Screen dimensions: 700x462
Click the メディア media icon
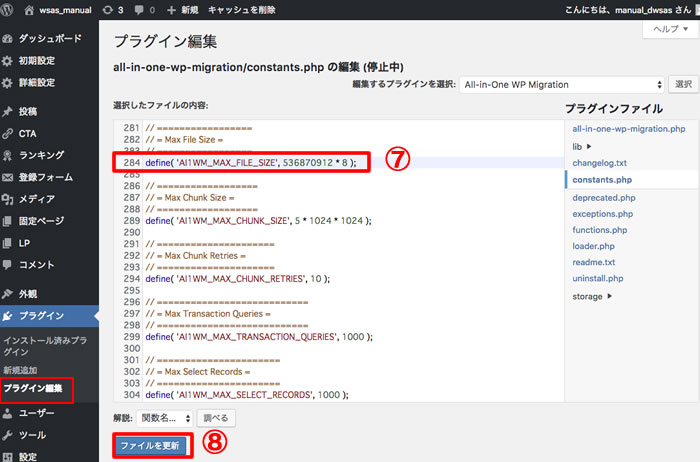point(7,199)
